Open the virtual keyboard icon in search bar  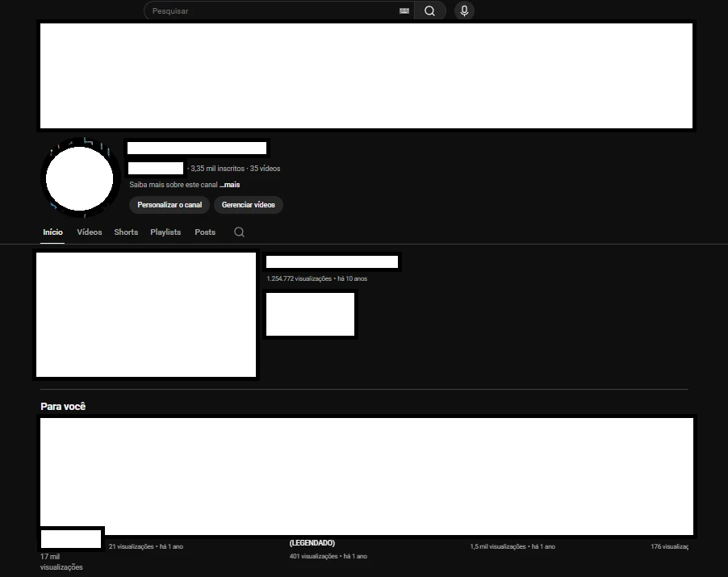click(404, 11)
